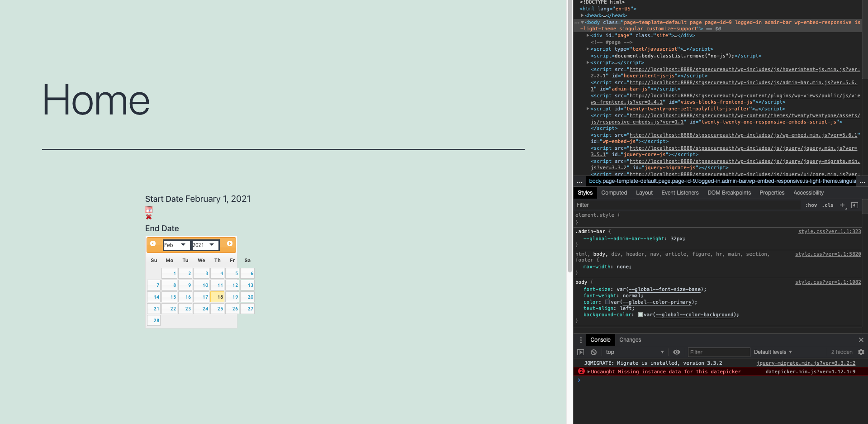Go to next month in datepicker
The height and width of the screenshot is (424, 868).
click(230, 244)
